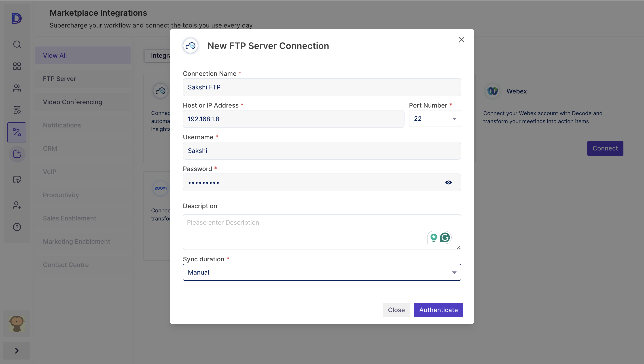Click the monkey avatar profile picture
Image resolution: width=644 pixels, height=364 pixels.
(x=17, y=323)
